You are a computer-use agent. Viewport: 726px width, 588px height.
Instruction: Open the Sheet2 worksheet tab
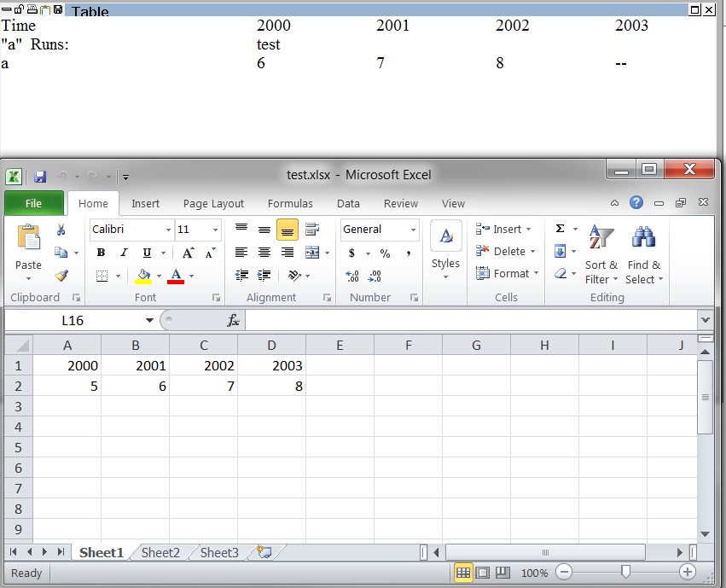[160, 552]
